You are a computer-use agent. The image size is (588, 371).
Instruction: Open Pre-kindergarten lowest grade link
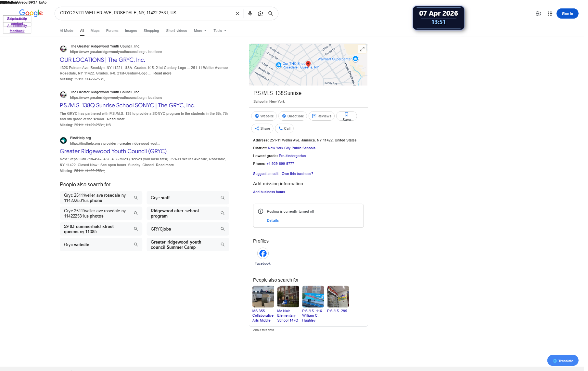coord(292,156)
